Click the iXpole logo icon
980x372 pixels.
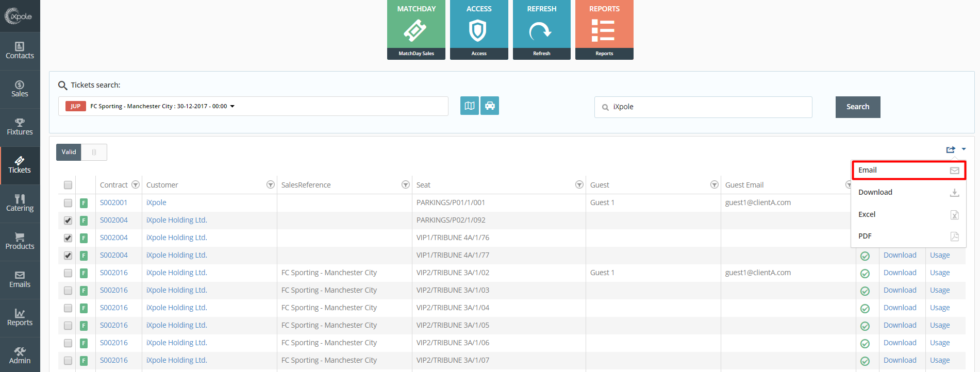[x=19, y=16]
